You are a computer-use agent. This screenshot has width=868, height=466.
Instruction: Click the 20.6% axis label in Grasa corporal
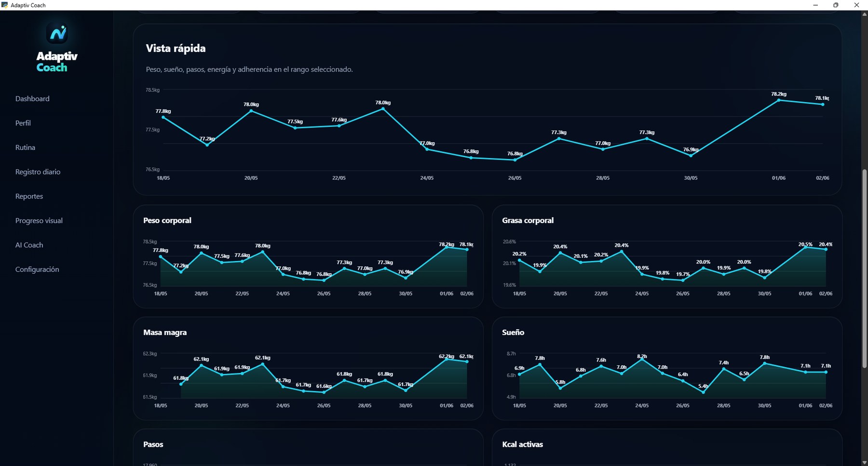pos(509,241)
